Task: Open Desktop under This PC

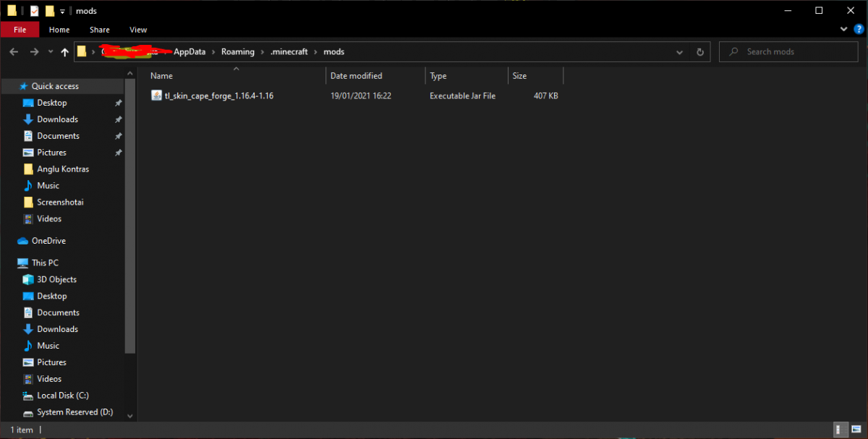Action: (52, 297)
